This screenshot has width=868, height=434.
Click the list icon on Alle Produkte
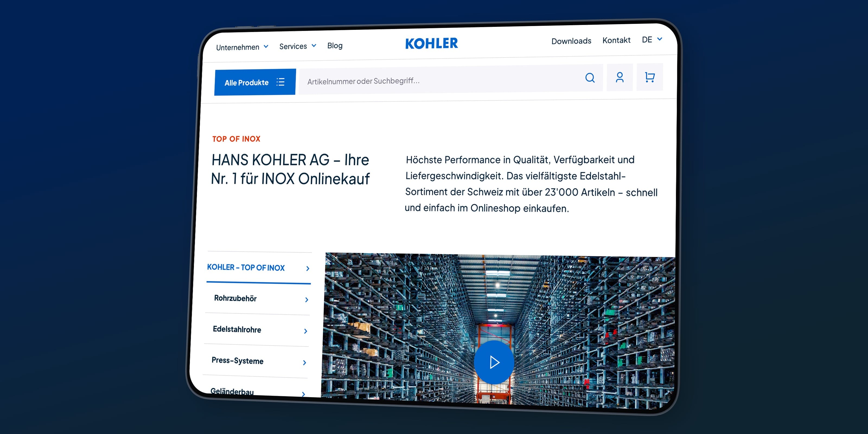(280, 82)
